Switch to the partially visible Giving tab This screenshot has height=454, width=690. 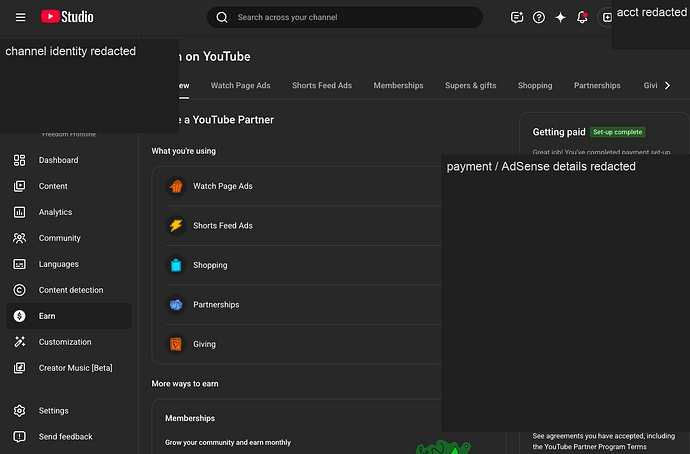pyautogui.click(x=650, y=85)
